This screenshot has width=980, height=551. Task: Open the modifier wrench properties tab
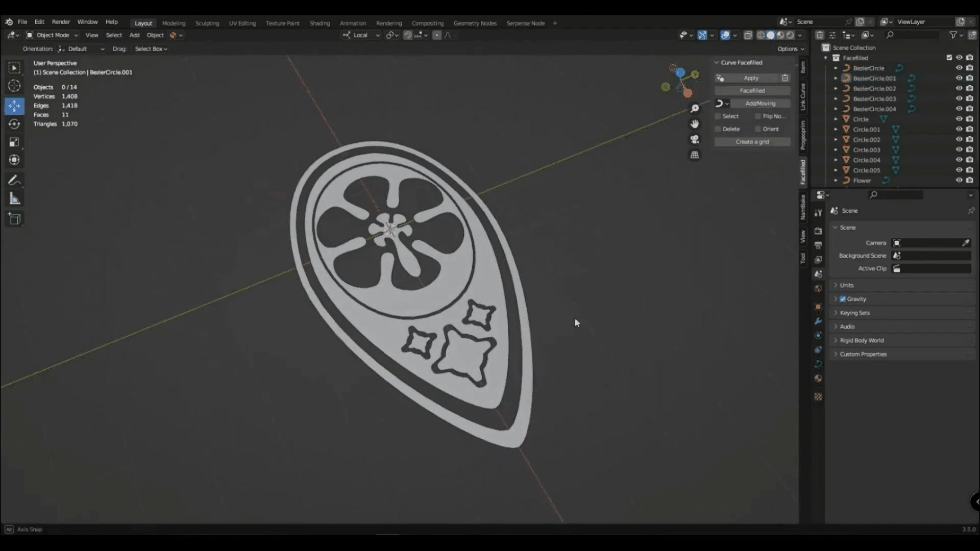point(818,321)
